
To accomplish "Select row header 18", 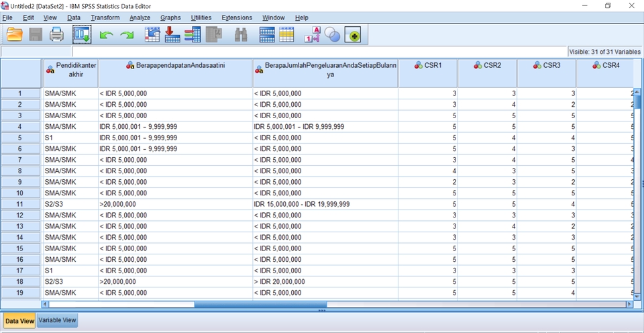I will pyautogui.click(x=21, y=281).
